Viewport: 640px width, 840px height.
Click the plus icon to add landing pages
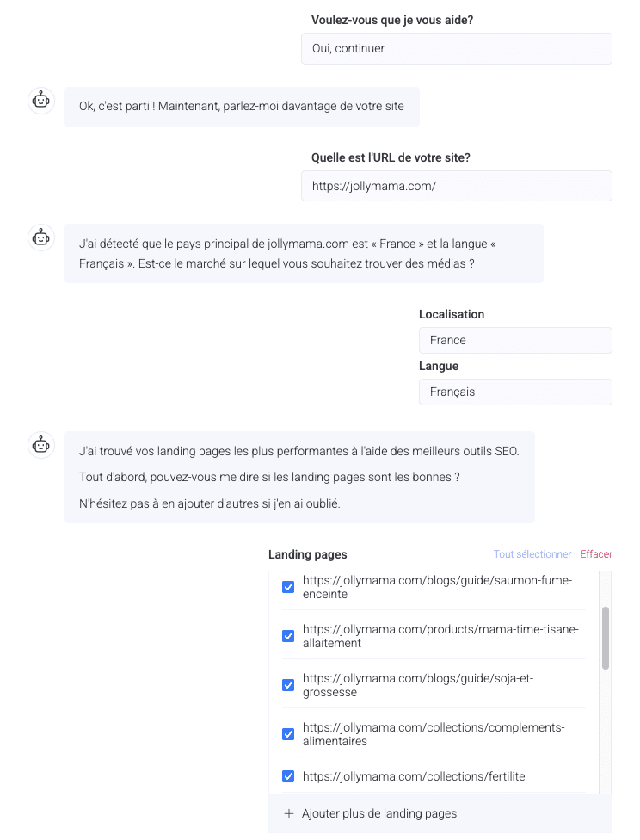click(289, 813)
